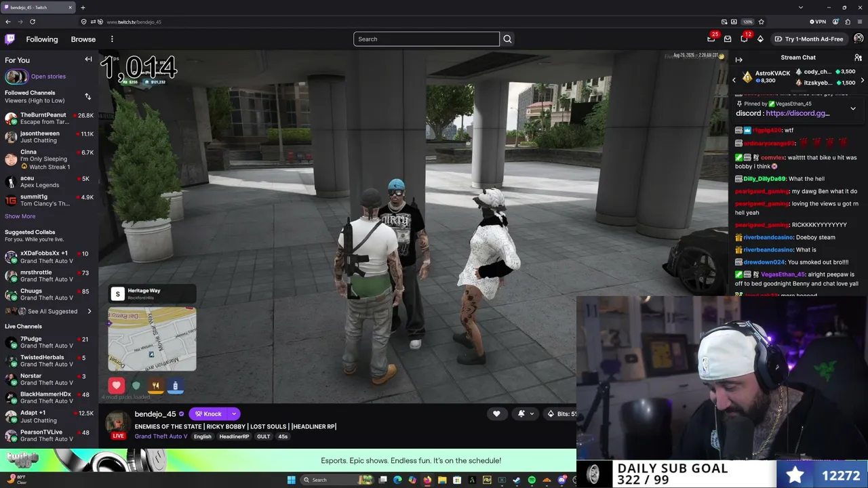Screen dimensions: 868x488
Task: Open Prime loot crown with 25 badge
Action: point(711,39)
